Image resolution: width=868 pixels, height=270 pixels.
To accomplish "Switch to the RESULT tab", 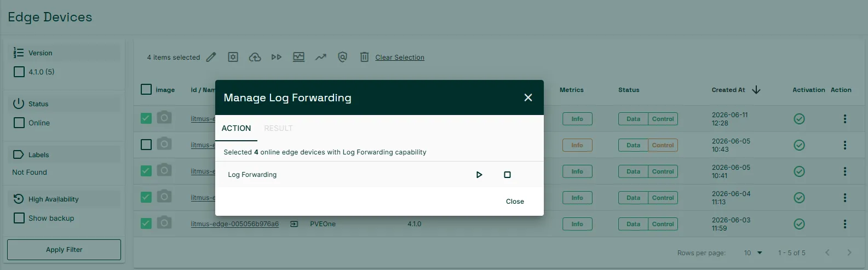I will [x=278, y=128].
